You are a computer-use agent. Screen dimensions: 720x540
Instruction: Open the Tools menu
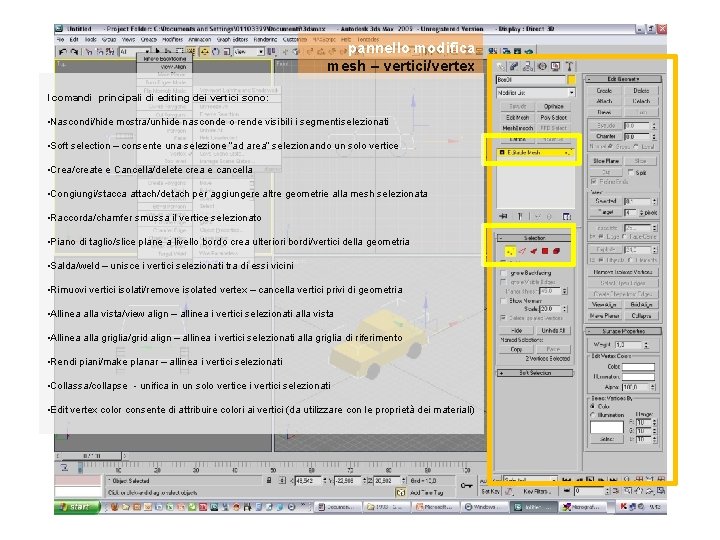click(x=90, y=40)
